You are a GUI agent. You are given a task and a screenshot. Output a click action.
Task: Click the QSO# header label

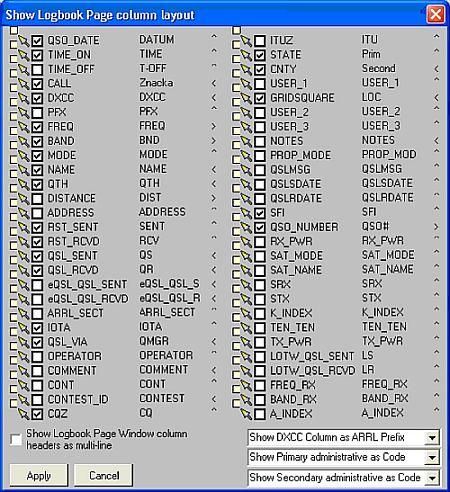click(x=376, y=226)
